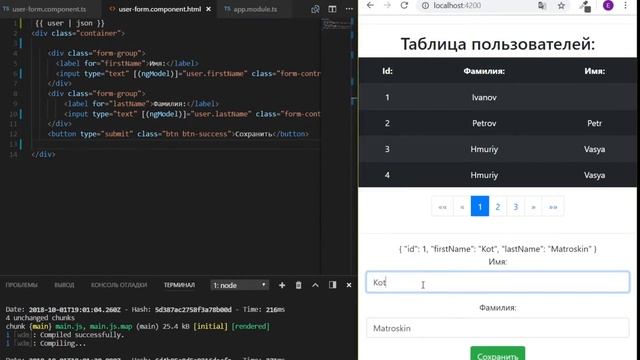Click the 'Id:' column header
This screenshot has height=360, width=640.
[387, 71]
